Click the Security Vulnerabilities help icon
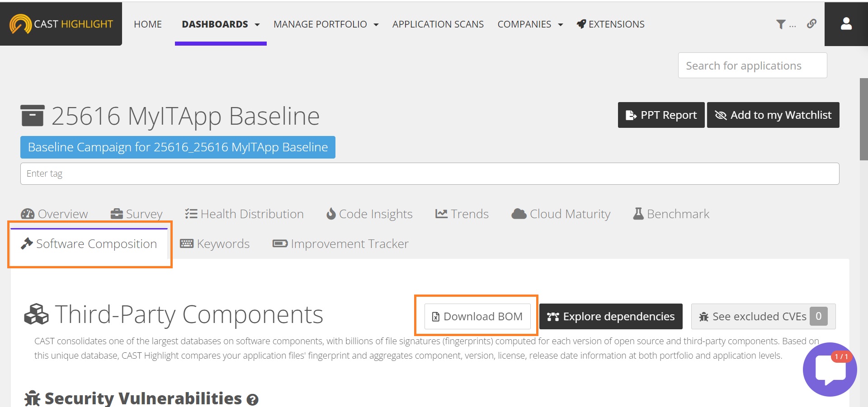 (252, 399)
